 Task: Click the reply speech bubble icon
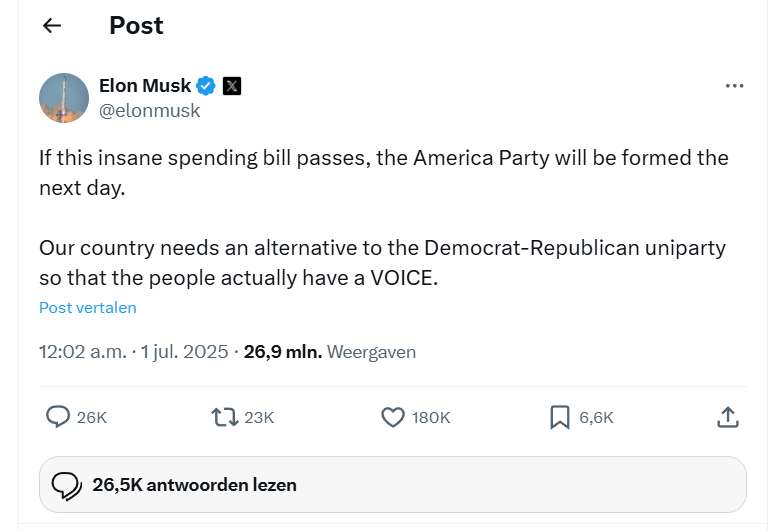59,417
